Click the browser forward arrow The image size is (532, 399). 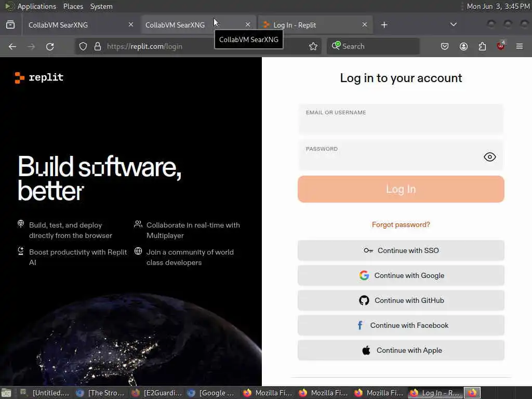point(31,46)
